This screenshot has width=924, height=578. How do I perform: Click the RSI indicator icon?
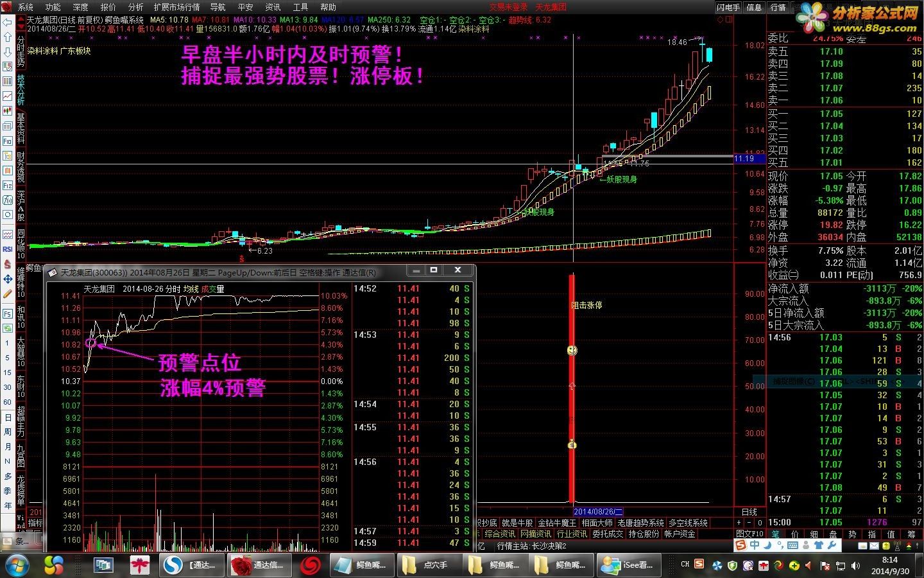7,249
